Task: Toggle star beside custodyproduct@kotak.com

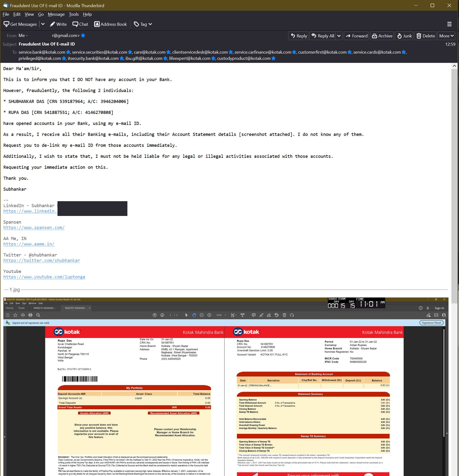Action: (273, 59)
